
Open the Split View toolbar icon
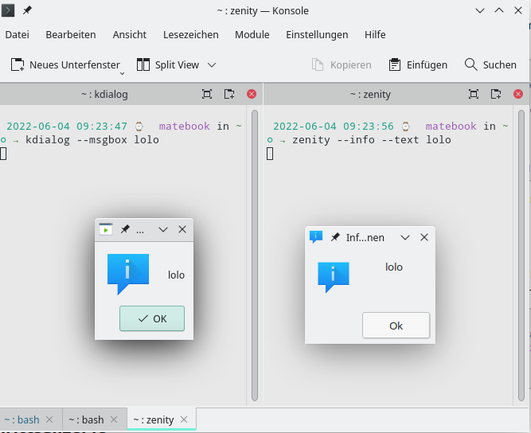pos(143,64)
